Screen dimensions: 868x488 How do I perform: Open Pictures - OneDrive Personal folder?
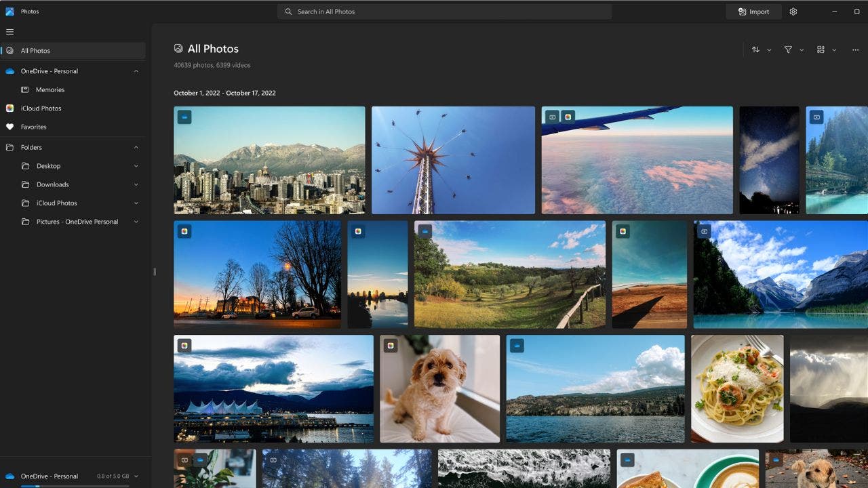[77, 222]
